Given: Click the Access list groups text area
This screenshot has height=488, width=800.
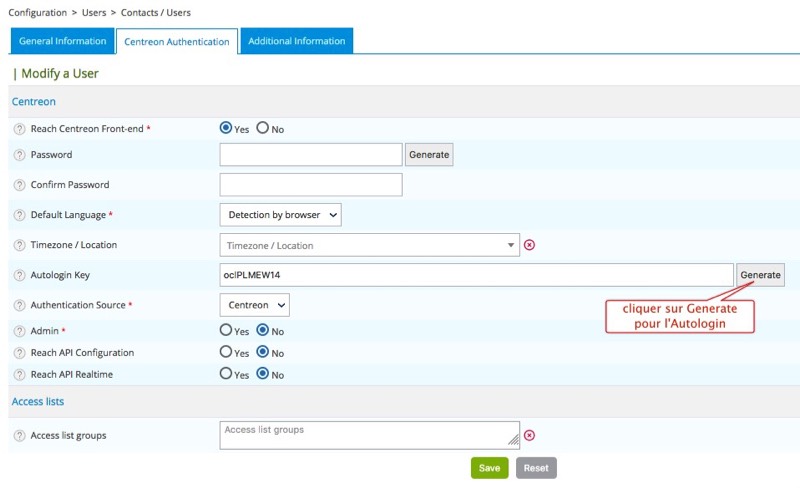Looking at the screenshot, I should (369, 434).
